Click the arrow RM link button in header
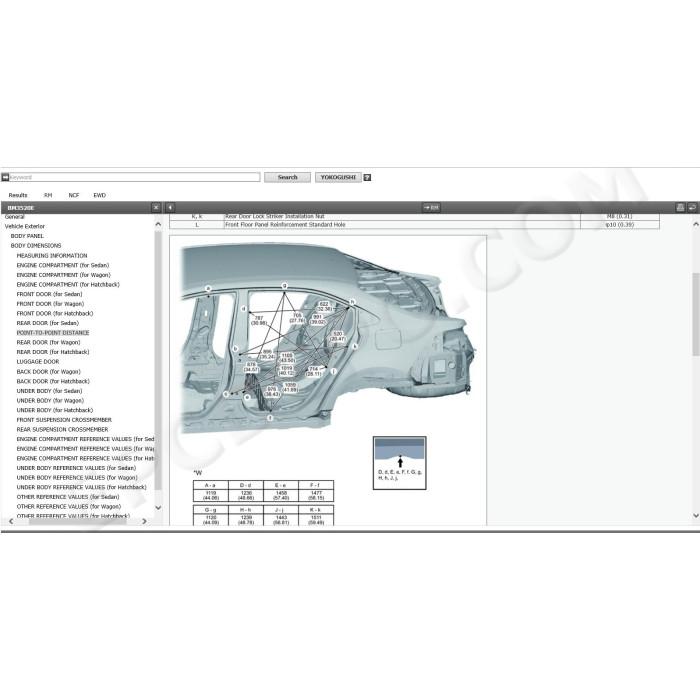Viewport: 700px width, 700px height. click(x=431, y=208)
